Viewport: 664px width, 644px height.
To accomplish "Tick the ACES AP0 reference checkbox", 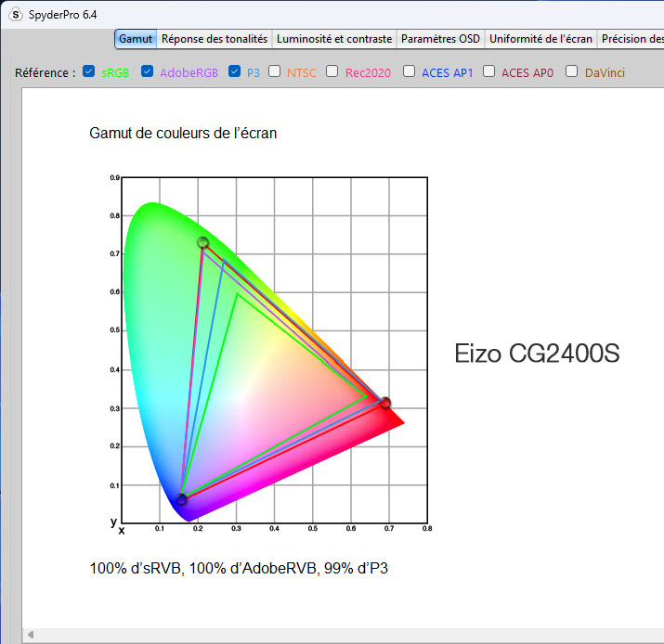I will [x=488, y=71].
